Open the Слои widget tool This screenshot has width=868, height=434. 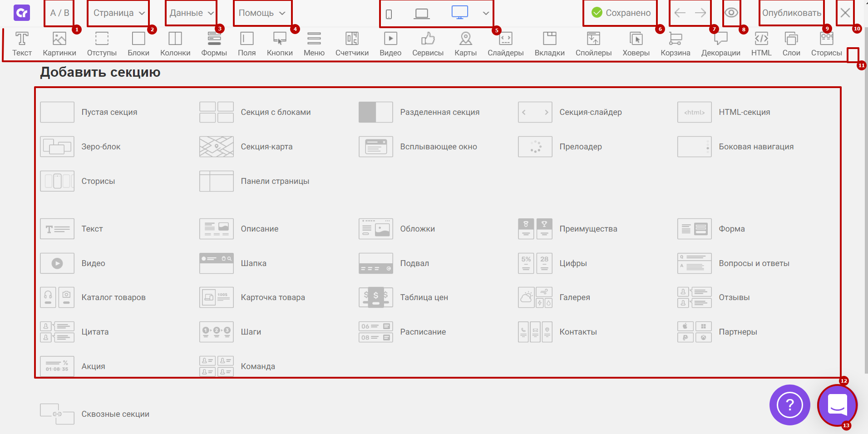[791, 44]
